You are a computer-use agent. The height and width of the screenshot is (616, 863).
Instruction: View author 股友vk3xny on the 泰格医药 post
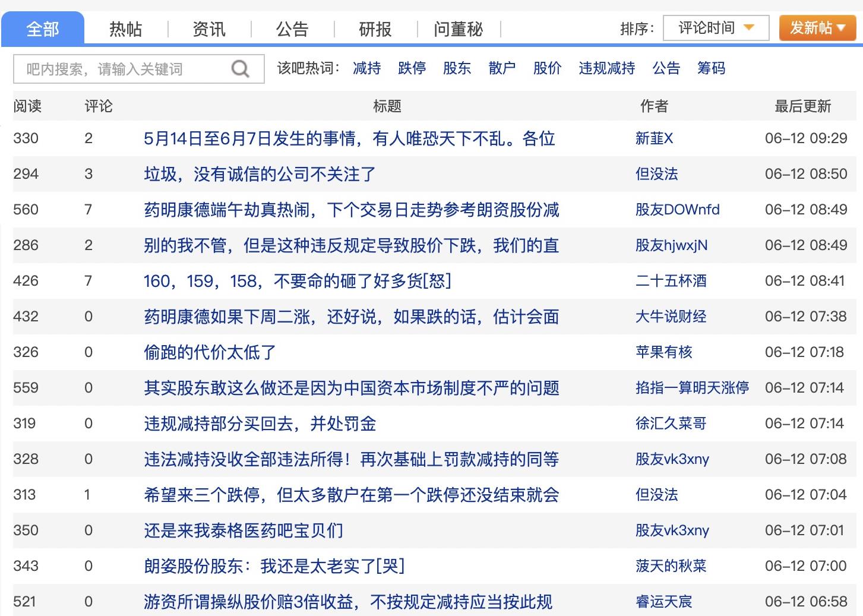[672, 530]
